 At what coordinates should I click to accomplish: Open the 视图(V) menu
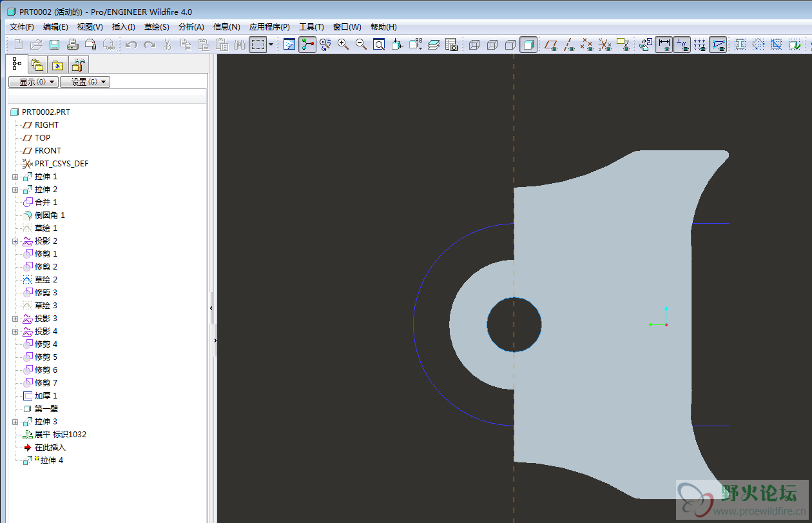tap(90, 27)
